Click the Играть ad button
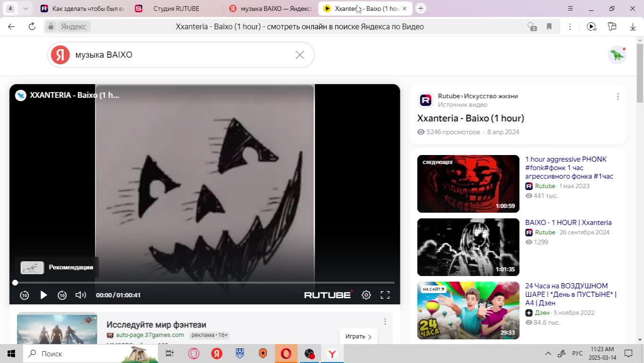Viewport: 644px width, 363px height. tap(358, 337)
